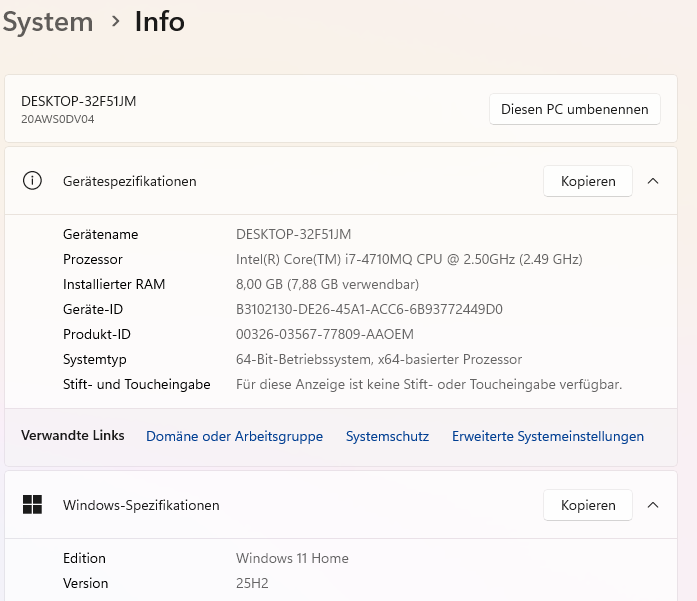Viewport: 697px width, 601px height.
Task: Click the Gerätespezifikationen section header label
Action: (130, 181)
